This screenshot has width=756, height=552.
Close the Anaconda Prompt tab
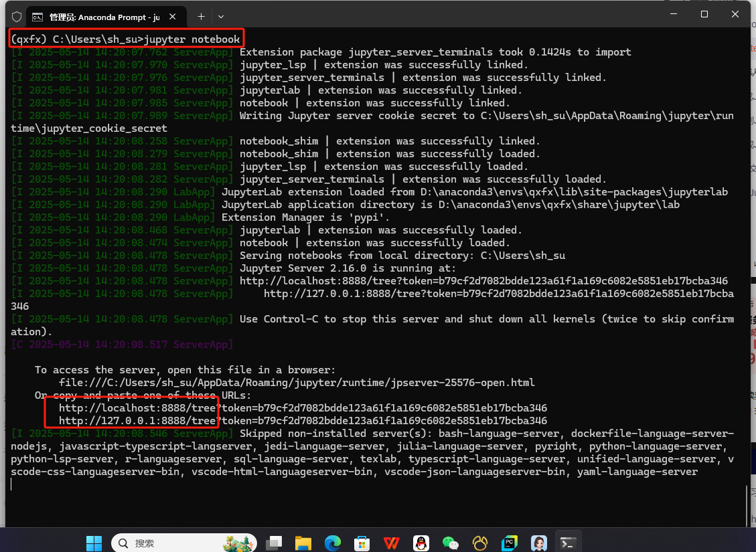point(173,17)
